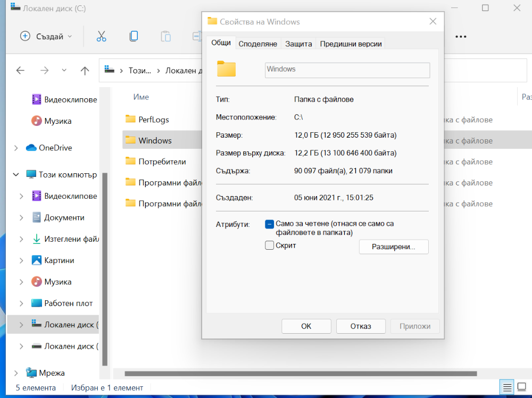Click the Paste clipboard icon in toolbar
The width and height of the screenshot is (532, 398).
[165, 36]
